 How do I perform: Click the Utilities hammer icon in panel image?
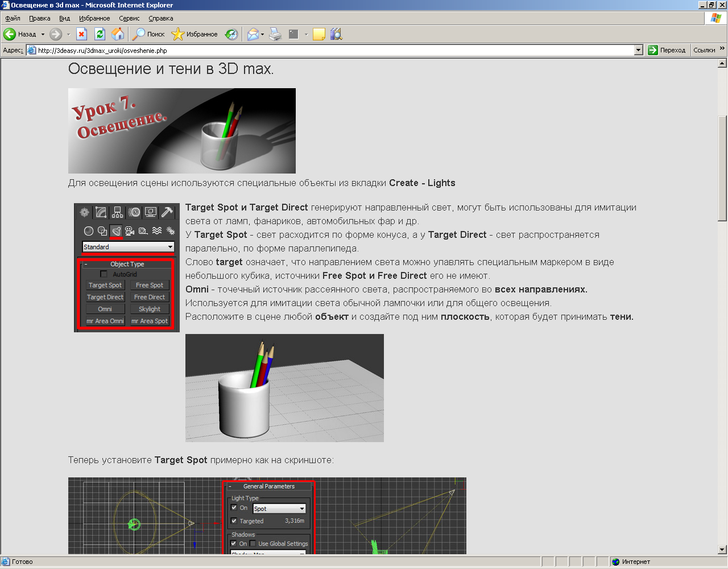click(x=167, y=212)
